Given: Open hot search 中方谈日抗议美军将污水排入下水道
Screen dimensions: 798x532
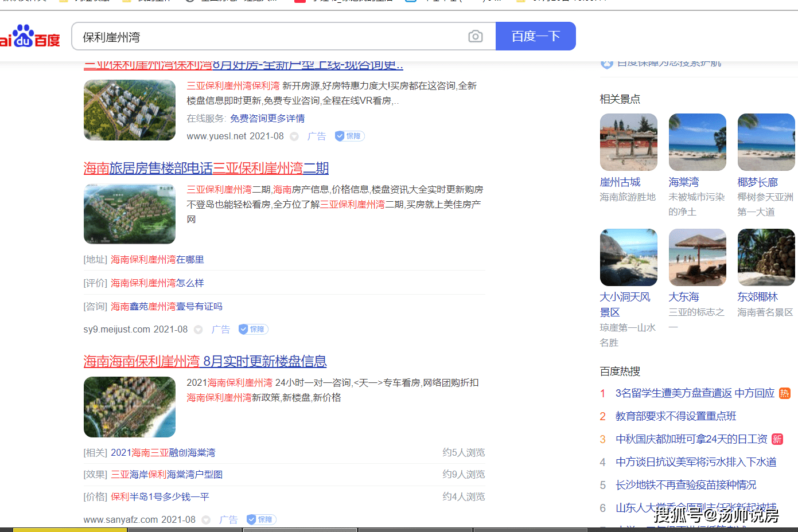Looking at the screenshot, I should click(696, 461).
